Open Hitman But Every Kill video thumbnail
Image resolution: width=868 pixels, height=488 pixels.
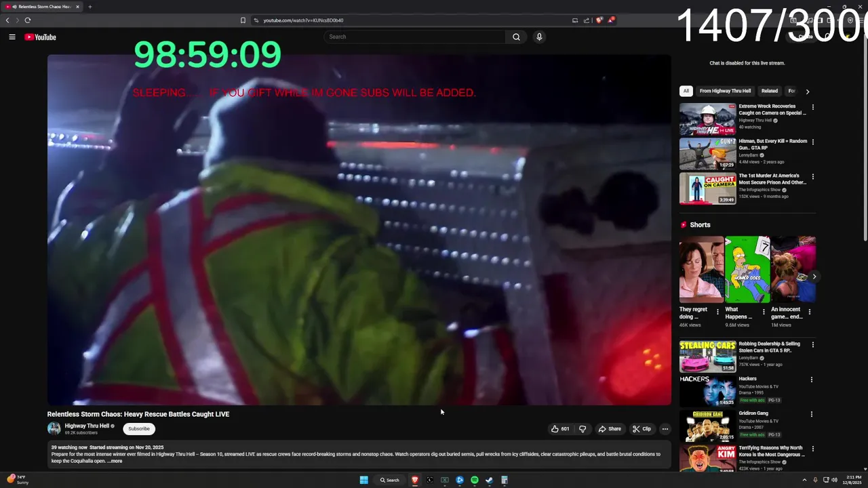(x=707, y=154)
